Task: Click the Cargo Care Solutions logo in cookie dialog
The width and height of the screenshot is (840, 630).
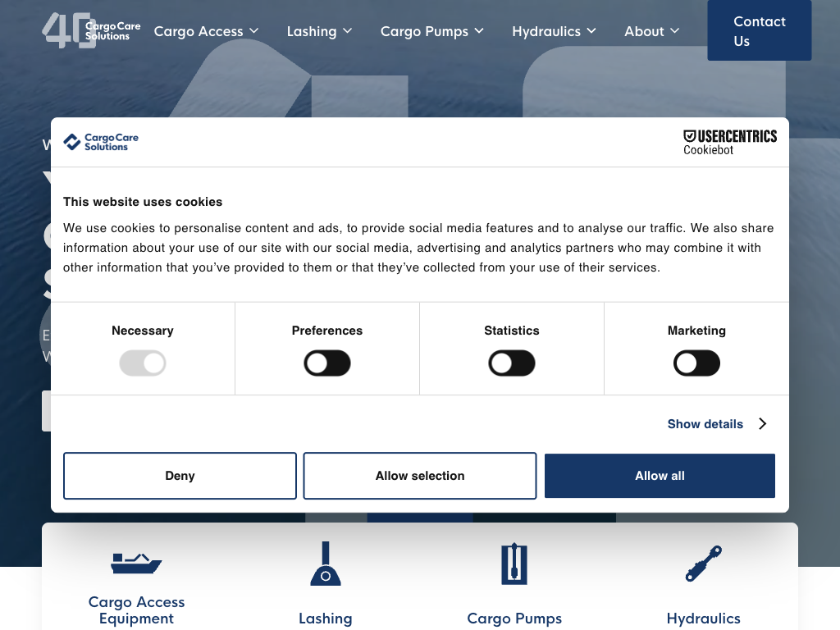Action: pos(101,142)
